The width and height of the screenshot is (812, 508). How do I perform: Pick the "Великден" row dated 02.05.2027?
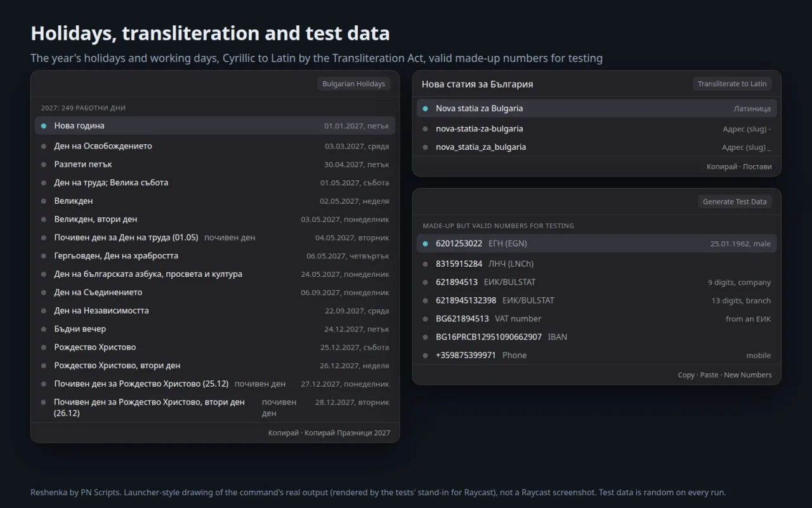(x=215, y=201)
